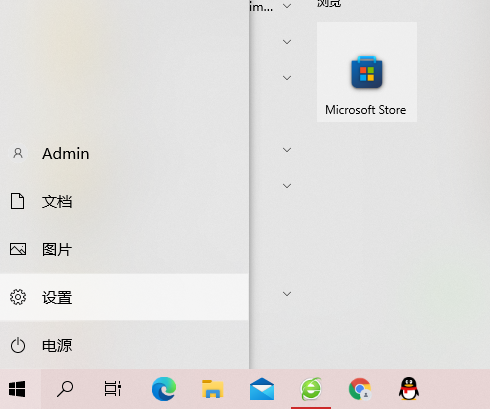Screen dimensions: 490x409
Task: Open 设置 settings from the Start menu
Action: 124,297
